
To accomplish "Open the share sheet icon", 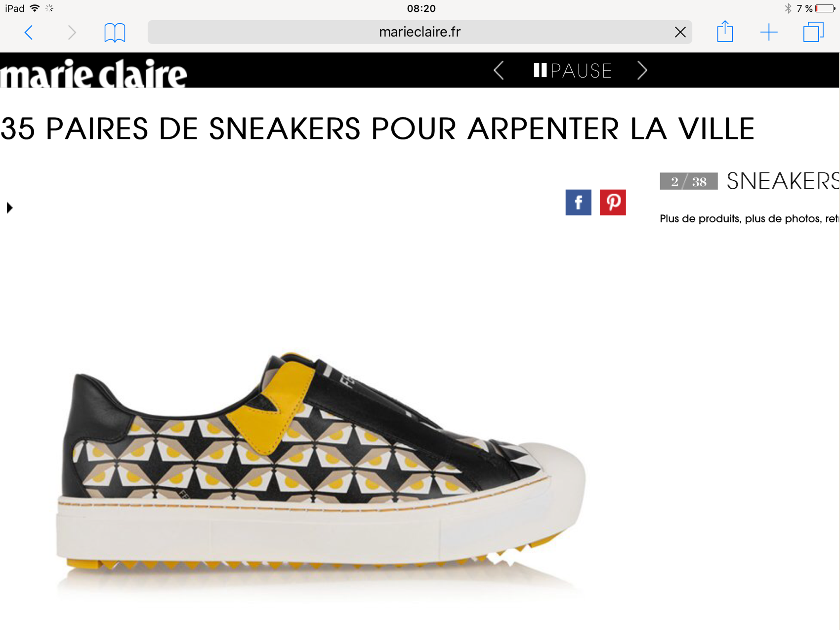I will [725, 32].
